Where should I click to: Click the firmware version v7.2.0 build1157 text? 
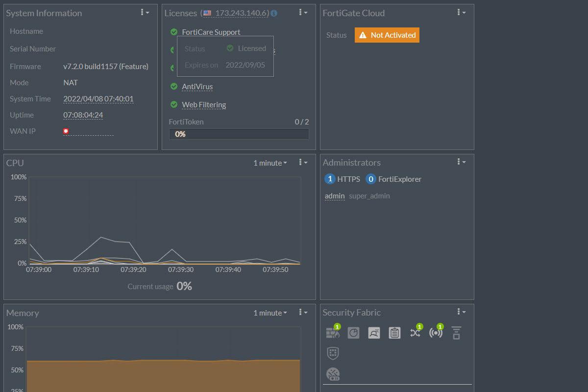coord(106,67)
